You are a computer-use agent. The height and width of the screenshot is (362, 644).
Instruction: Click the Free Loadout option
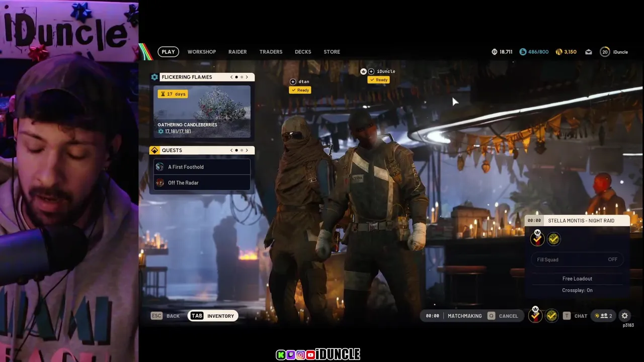[x=577, y=279]
